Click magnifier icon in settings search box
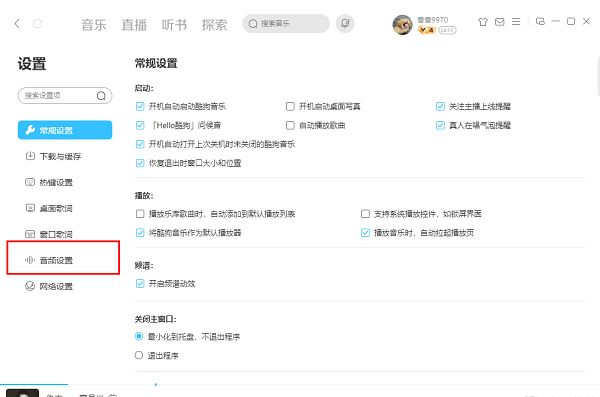The height and width of the screenshot is (397, 600). (x=101, y=96)
